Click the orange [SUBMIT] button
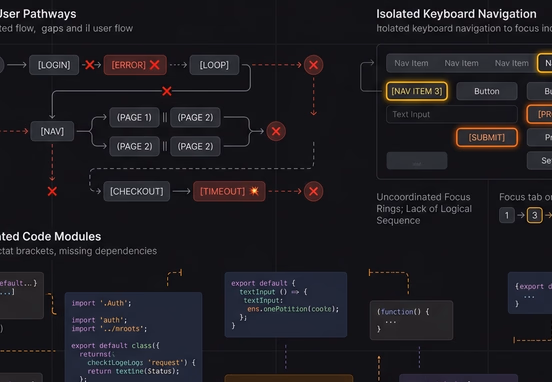Image resolution: width=552 pixels, height=382 pixels. [487, 137]
